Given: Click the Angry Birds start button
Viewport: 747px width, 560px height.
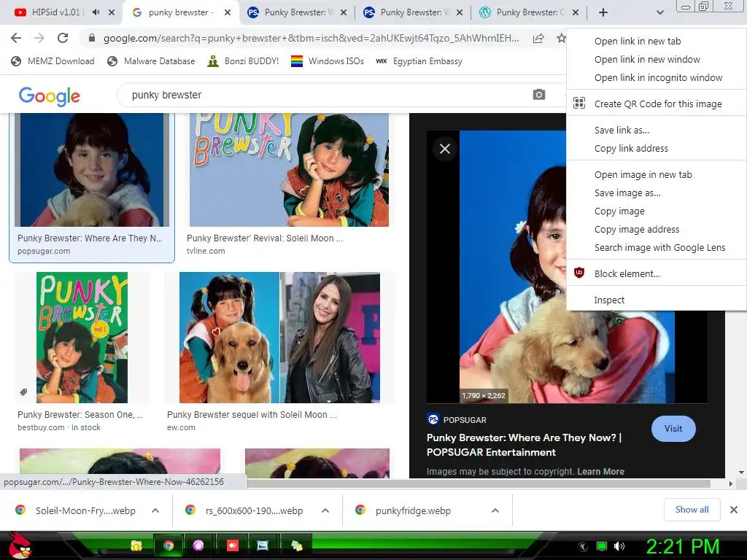Looking at the screenshot, I should [19, 545].
